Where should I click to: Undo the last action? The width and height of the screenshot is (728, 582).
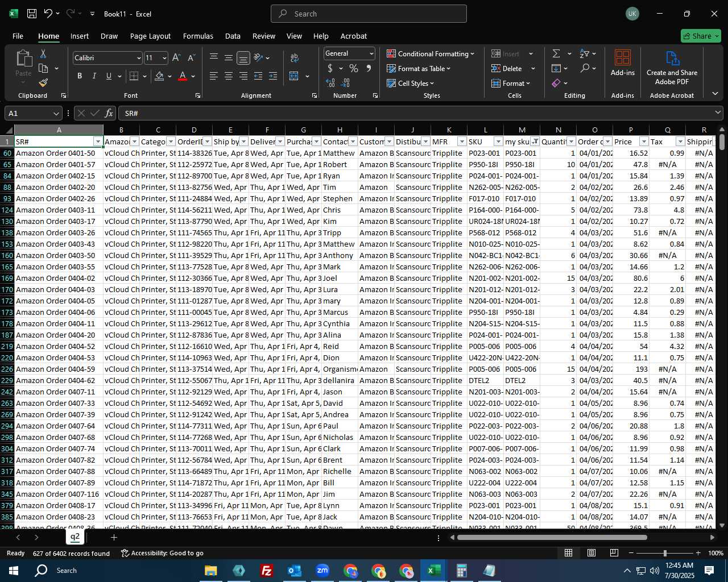click(48, 14)
